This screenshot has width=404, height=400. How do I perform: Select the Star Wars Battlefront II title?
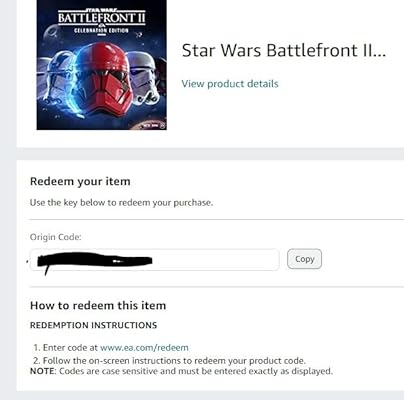click(x=284, y=50)
